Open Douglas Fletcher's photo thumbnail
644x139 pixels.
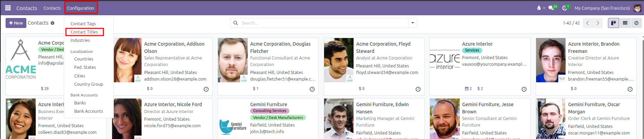(x=233, y=60)
